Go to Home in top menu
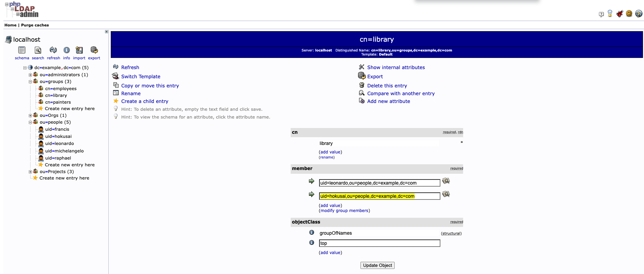This screenshot has width=644, height=274. 11,25
